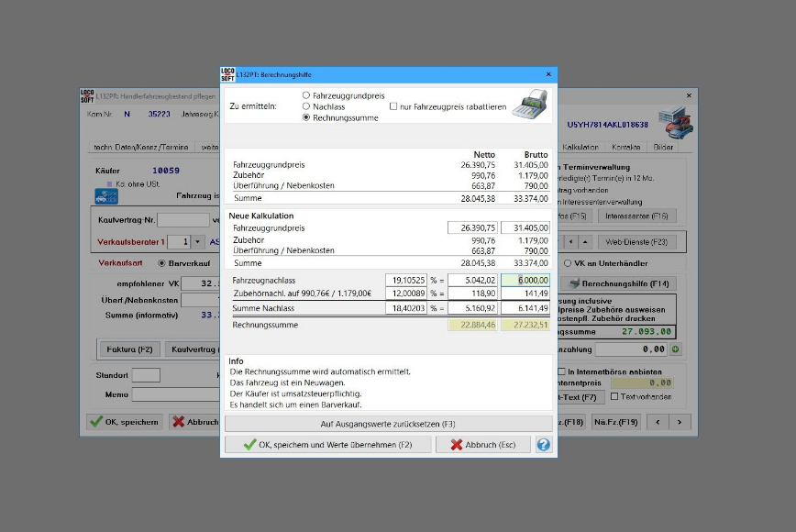Select the Fahrzeuggrundpreis radio option
Screen dimensions: 796x532
coord(306,94)
